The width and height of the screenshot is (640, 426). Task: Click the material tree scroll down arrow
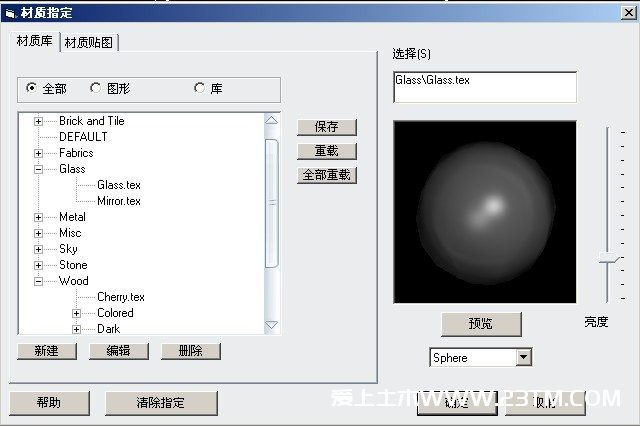click(271, 325)
